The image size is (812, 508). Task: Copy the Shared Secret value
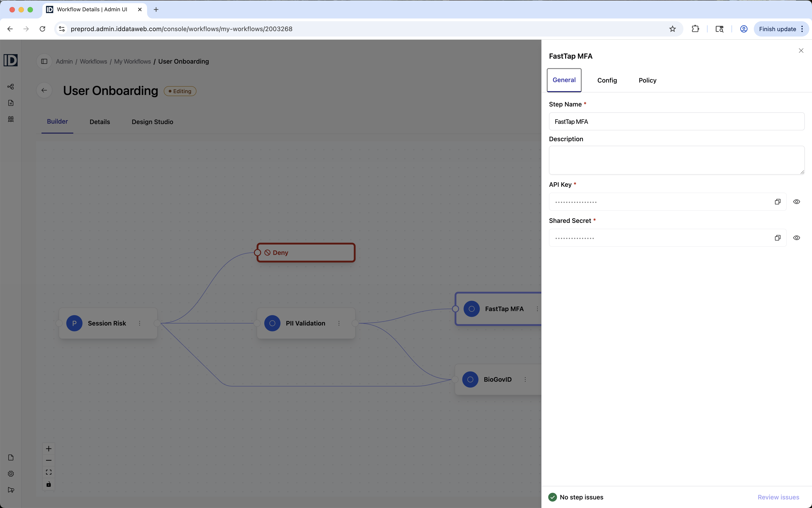(x=777, y=238)
